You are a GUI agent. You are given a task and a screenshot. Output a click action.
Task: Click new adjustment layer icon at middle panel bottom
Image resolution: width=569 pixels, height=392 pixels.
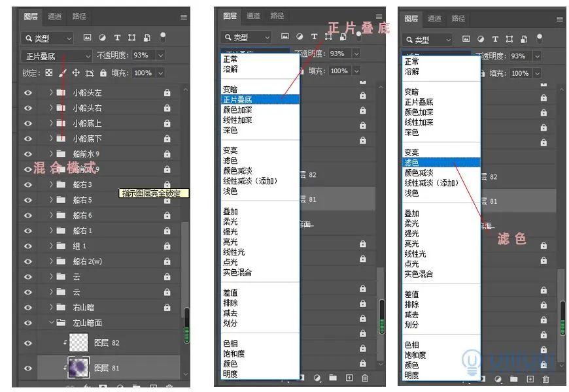coord(317,378)
